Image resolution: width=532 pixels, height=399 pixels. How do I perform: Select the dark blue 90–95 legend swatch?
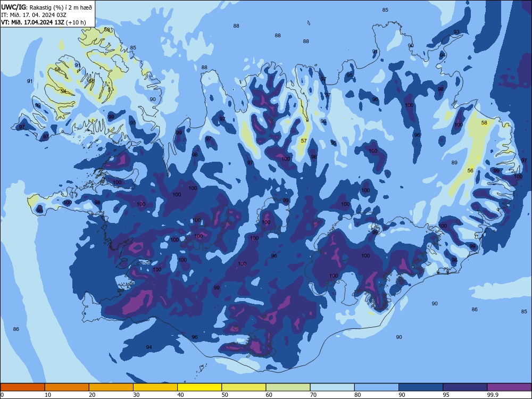(x=421, y=387)
